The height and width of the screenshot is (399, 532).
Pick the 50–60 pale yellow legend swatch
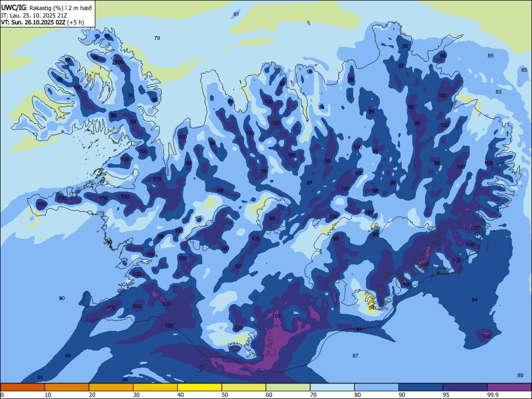pos(244,387)
